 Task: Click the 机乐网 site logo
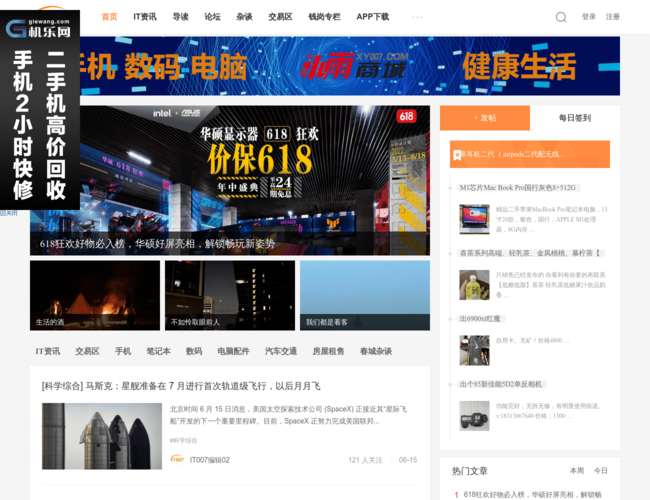(x=40, y=27)
